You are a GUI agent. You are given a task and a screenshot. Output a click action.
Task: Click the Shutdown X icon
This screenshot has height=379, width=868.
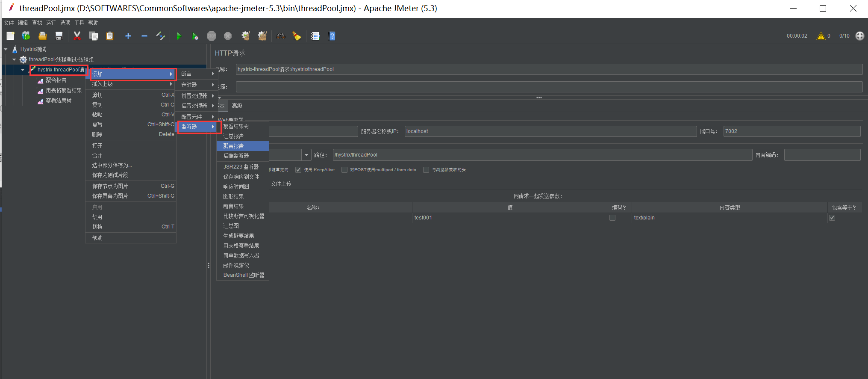[x=228, y=36]
